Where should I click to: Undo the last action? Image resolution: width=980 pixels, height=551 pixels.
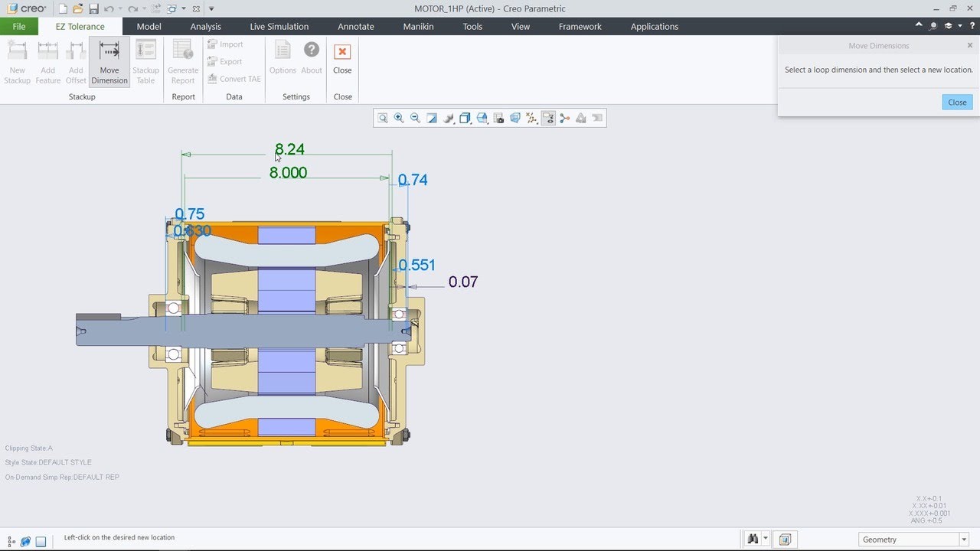(109, 8)
